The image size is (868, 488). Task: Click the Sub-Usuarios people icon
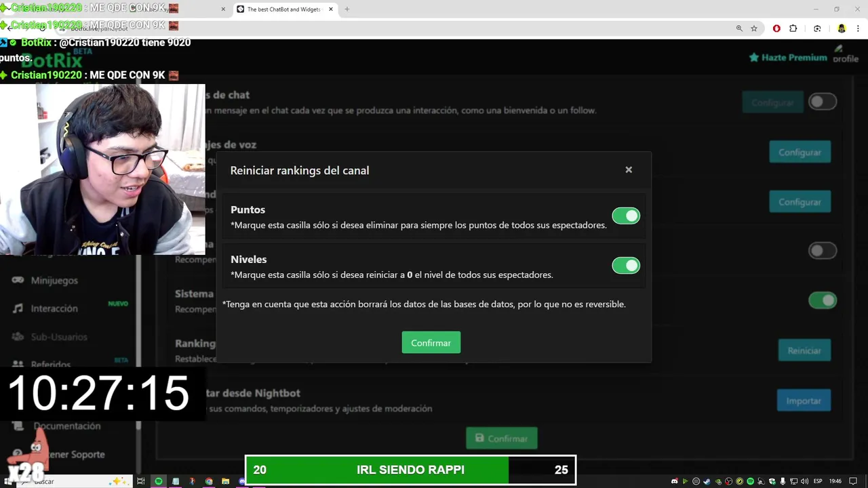click(x=18, y=337)
